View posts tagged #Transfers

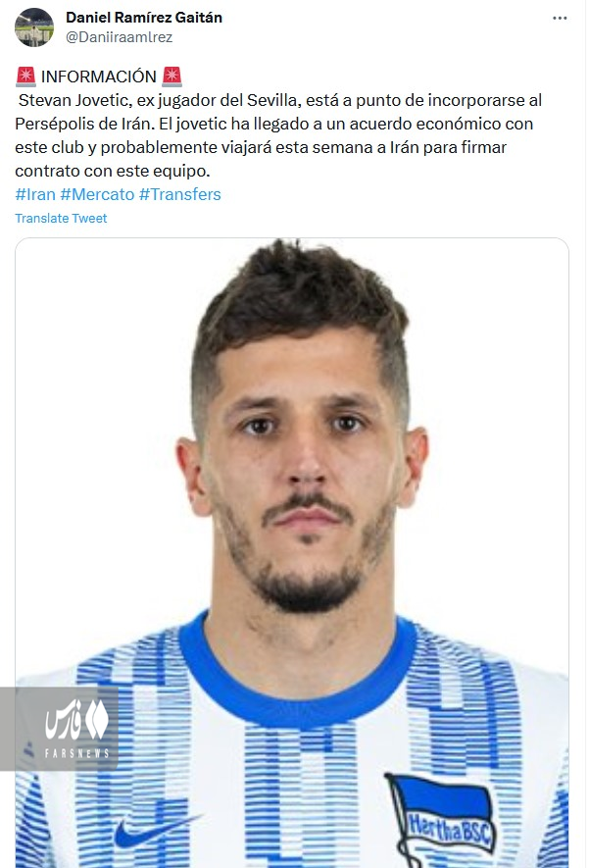click(179, 194)
